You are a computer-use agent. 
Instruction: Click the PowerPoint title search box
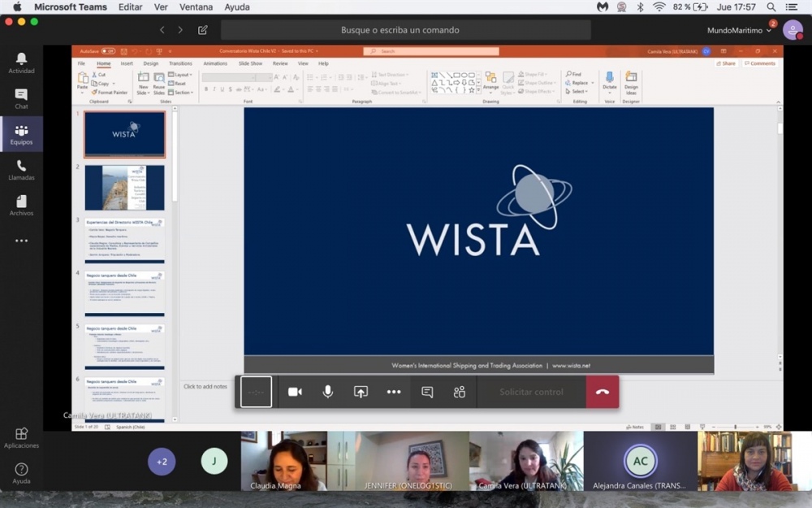pyautogui.click(x=431, y=50)
